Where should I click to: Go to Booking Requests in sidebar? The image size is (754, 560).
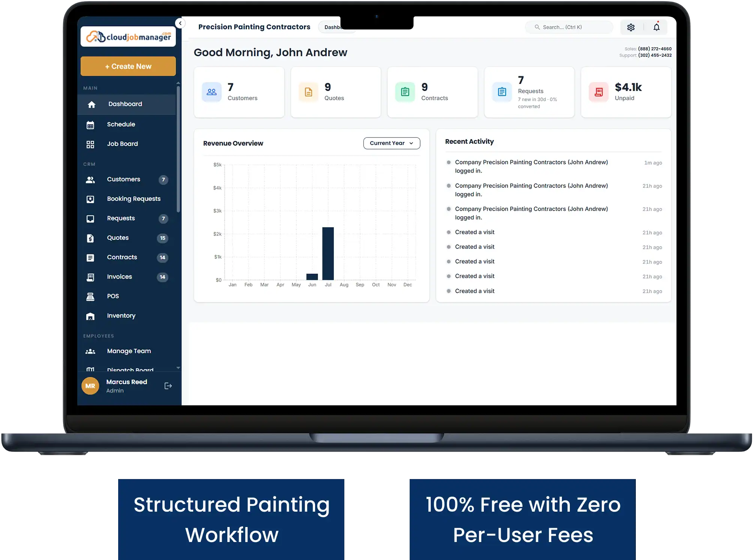coord(127,199)
